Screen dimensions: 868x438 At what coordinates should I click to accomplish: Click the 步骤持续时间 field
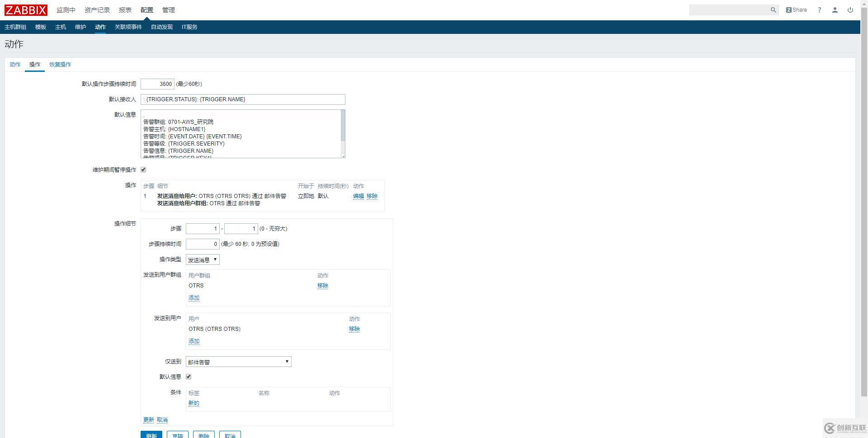pos(203,244)
